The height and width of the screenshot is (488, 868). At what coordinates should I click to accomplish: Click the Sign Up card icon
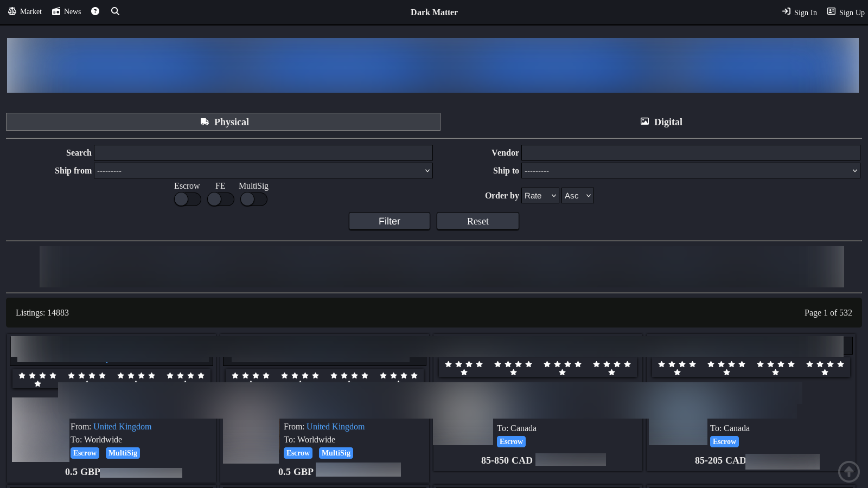pos(831,11)
